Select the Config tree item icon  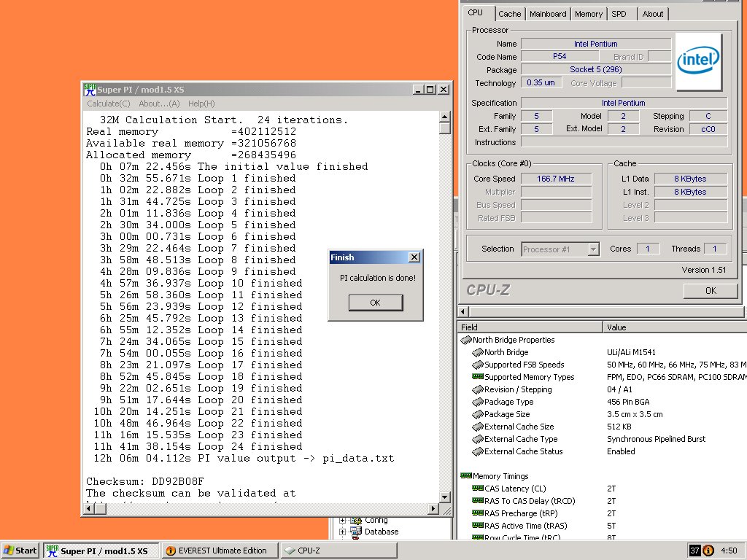(x=356, y=521)
